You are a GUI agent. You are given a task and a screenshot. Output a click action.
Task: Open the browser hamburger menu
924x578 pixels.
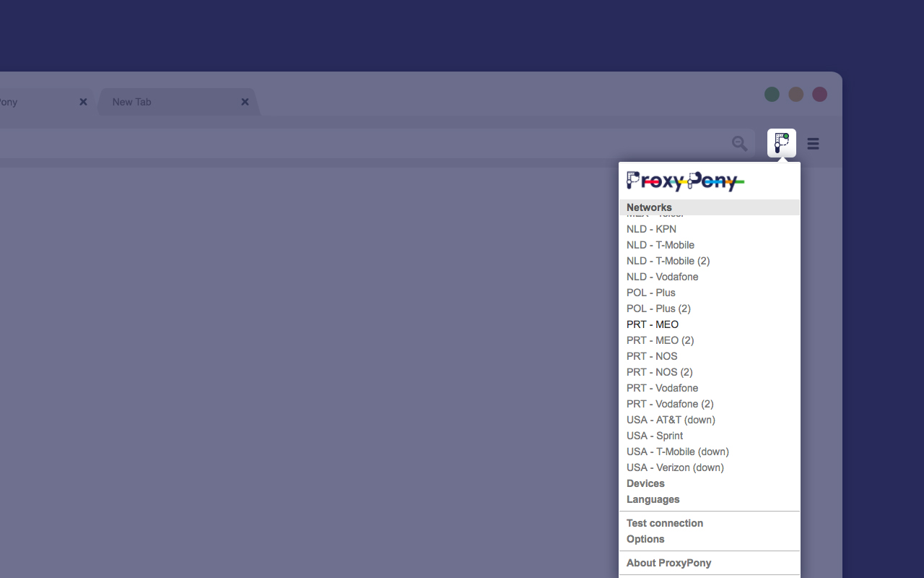[814, 144]
